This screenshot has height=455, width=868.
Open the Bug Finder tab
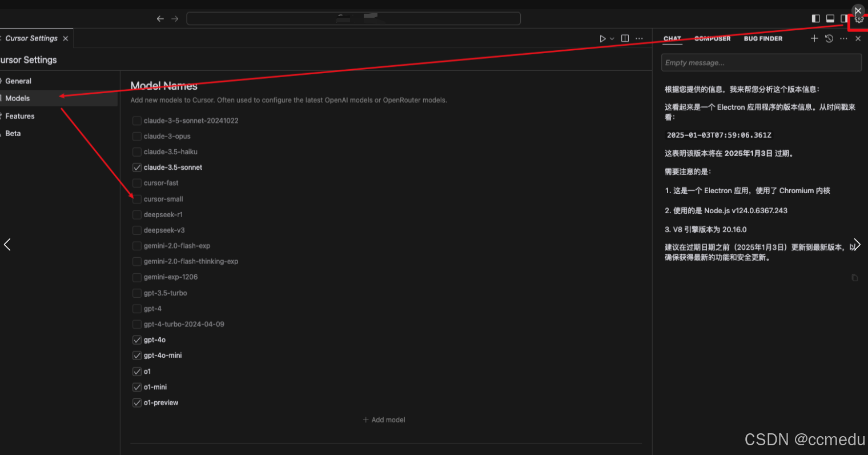[763, 38]
